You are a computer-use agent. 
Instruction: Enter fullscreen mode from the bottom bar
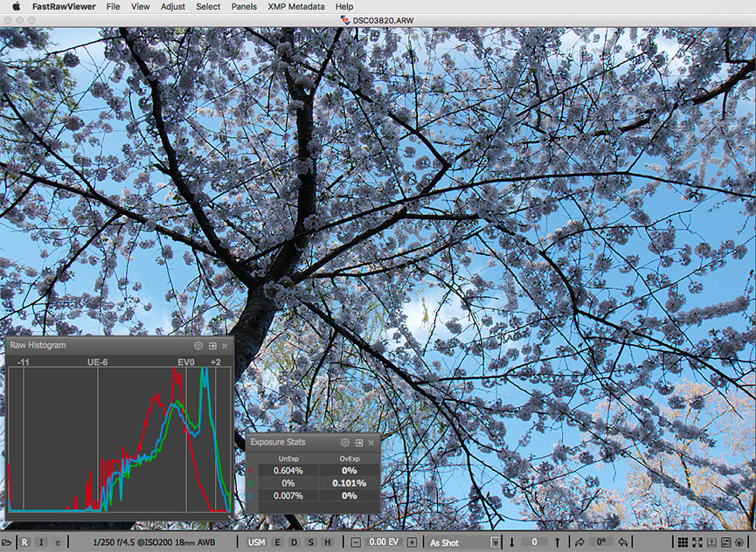[x=697, y=543]
